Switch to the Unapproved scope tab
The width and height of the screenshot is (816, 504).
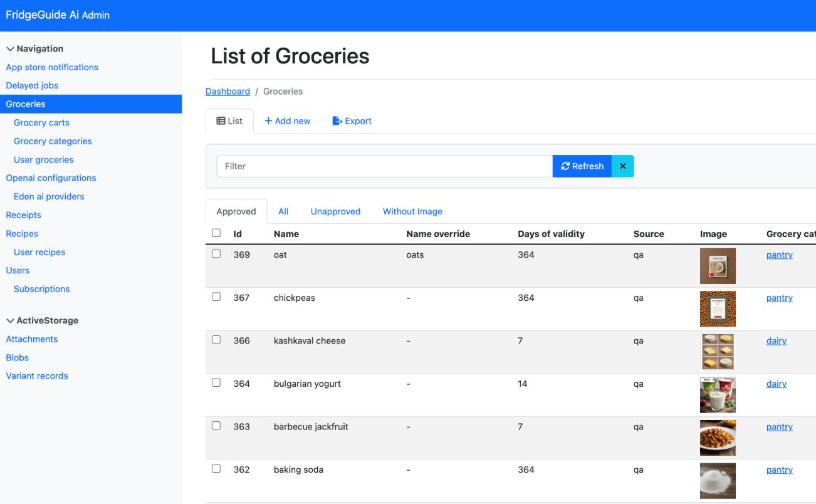pos(335,211)
